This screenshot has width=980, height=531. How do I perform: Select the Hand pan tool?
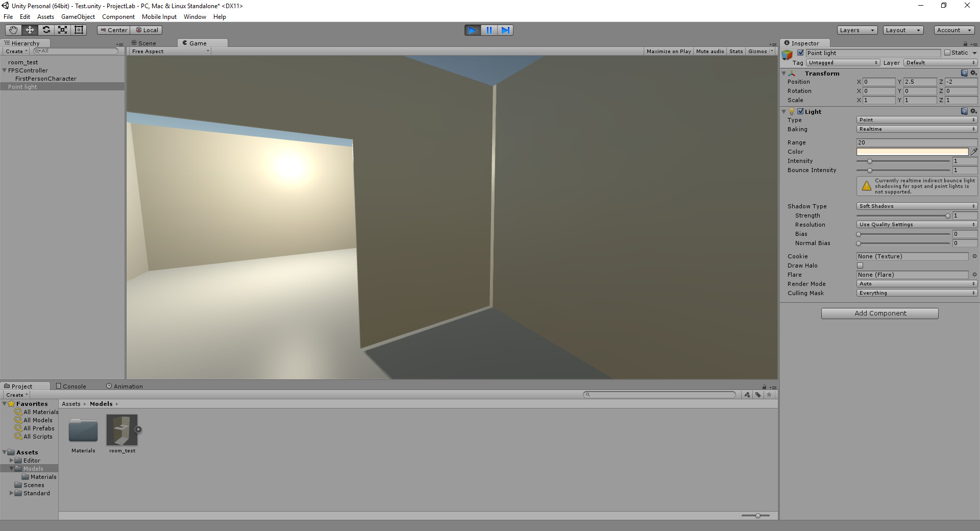click(x=13, y=30)
